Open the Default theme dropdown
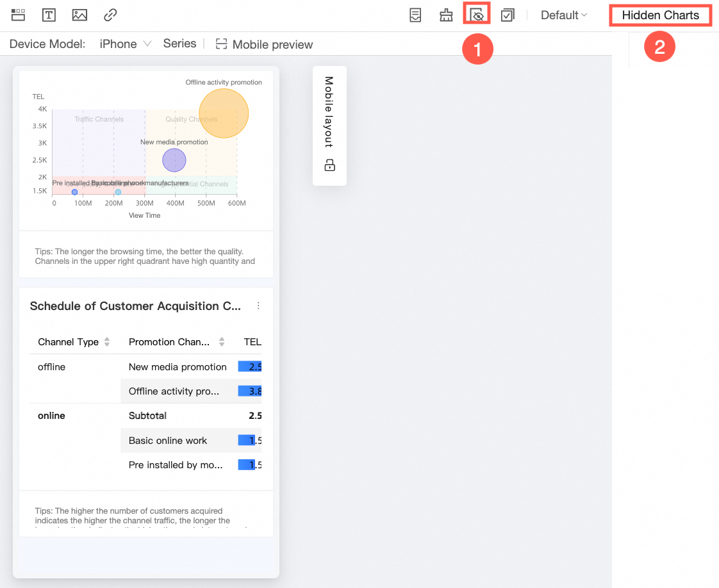 [563, 15]
